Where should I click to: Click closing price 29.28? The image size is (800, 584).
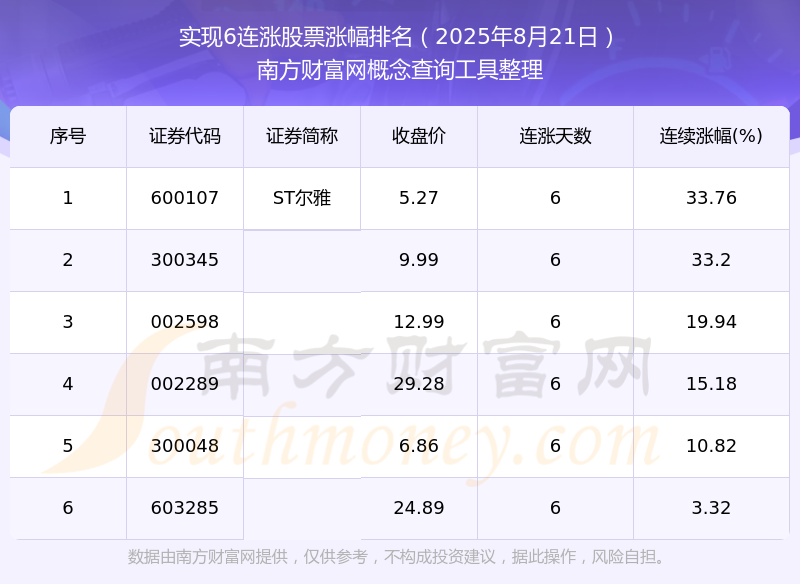[419, 384]
